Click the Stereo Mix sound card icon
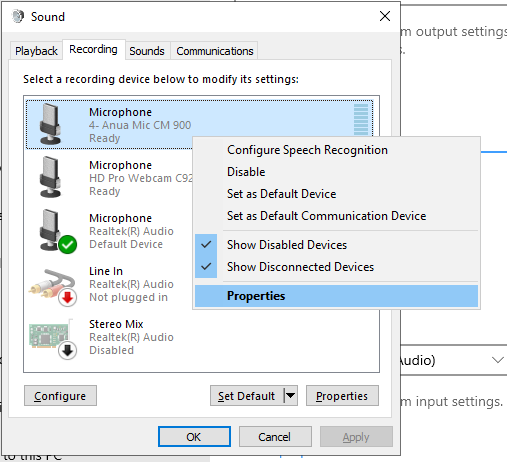Image resolution: width=507 pixels, height=462 pixels. [53, 338]
